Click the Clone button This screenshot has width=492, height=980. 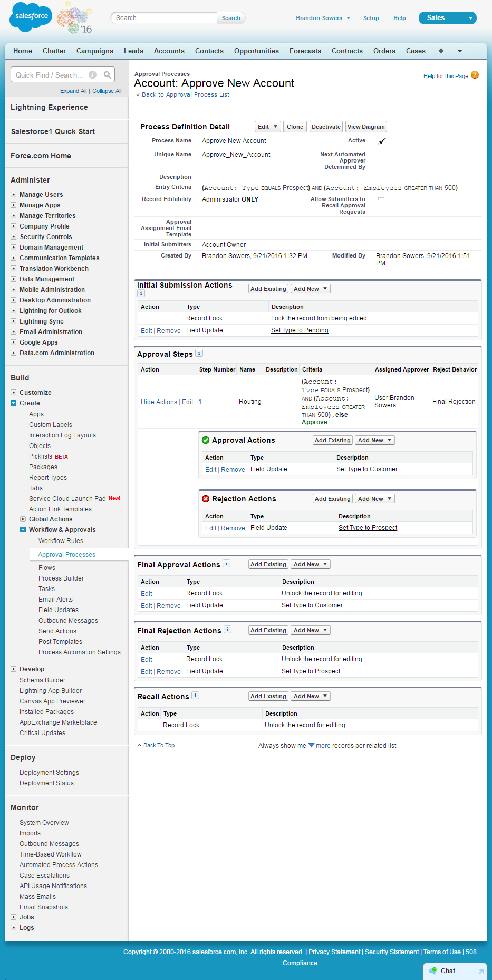tap(295, 127)
